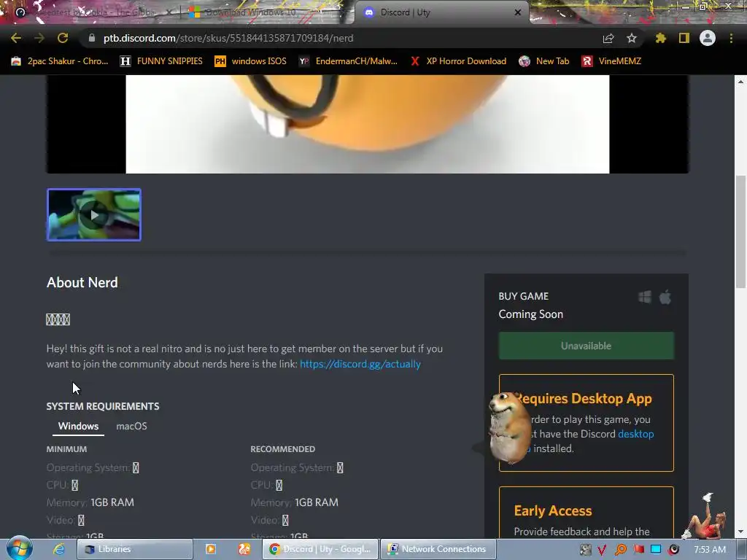The height and width of the screenshot is (560, 747).
Task: Open the XP Horror Download bookmark
Action: click(458, 61)
